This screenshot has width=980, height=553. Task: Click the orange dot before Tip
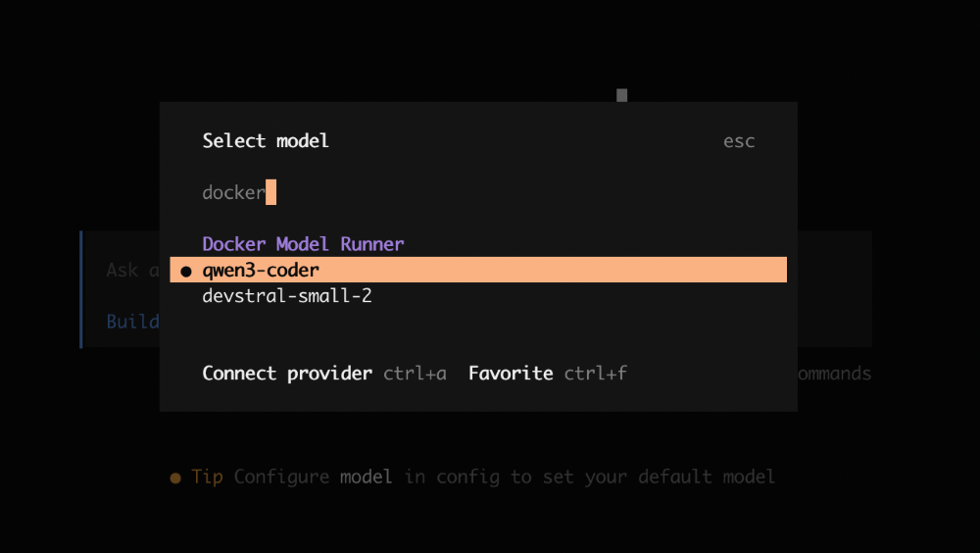coord(175,478)
